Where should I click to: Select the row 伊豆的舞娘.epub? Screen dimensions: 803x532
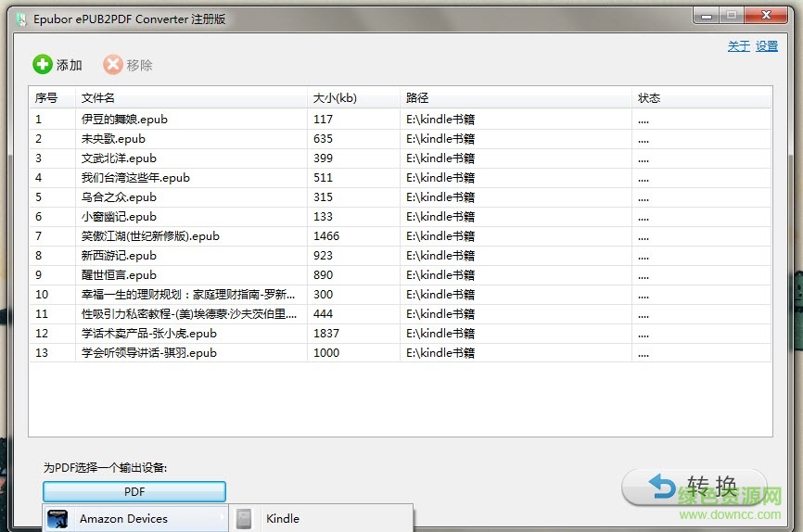point(400,120)
